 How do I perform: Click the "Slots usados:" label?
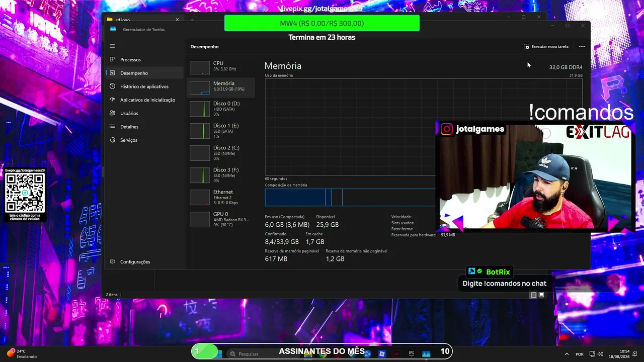[x=403, y=223]
